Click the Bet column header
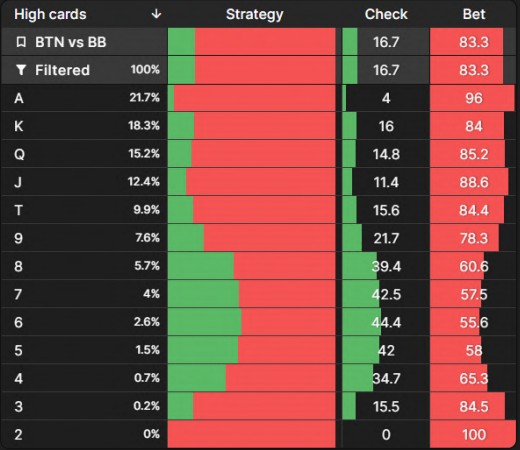 (474, 14)
